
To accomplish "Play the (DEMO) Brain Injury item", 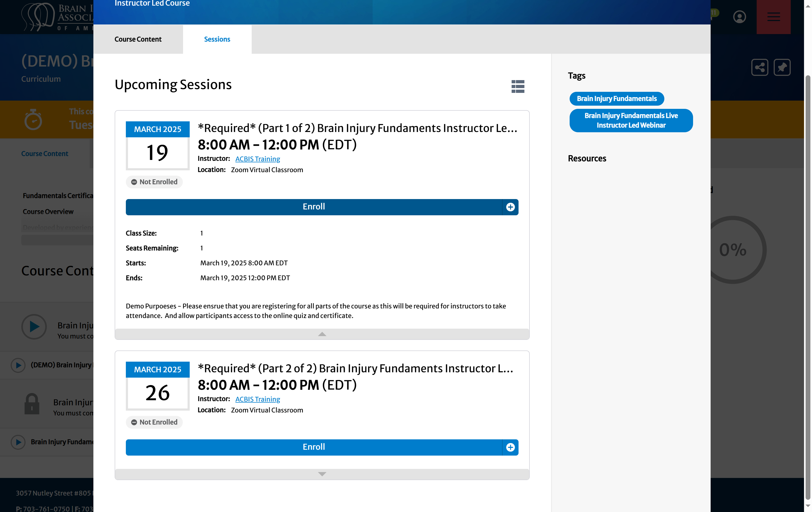I will coord(18,365).
